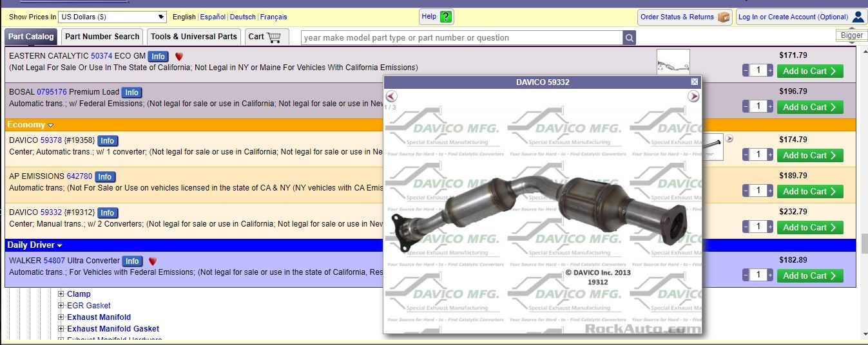Click the quantity field for the $232.79 part

(x=758, y=227)
